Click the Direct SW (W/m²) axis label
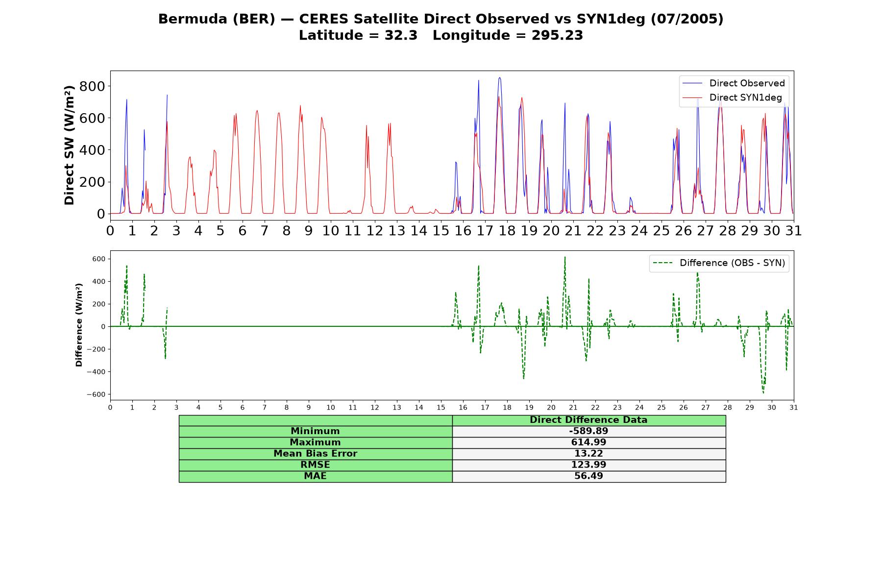882x588 pixels. click(69, 145)
